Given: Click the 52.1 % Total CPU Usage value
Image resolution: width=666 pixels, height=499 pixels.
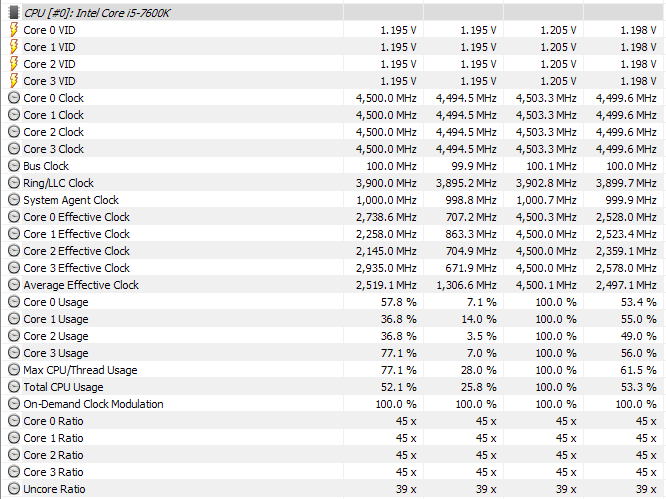Looking at the screenshot, I should [398, 387].
